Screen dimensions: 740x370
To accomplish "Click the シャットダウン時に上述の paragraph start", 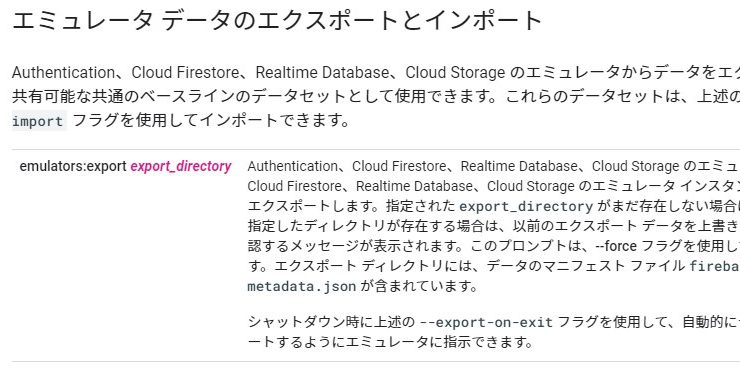I will pos(331,322).
